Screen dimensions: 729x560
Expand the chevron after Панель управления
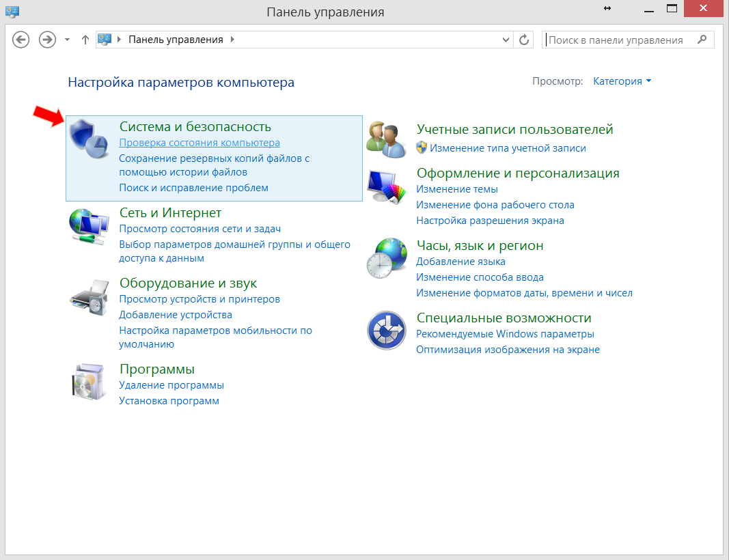click(232, 40)
